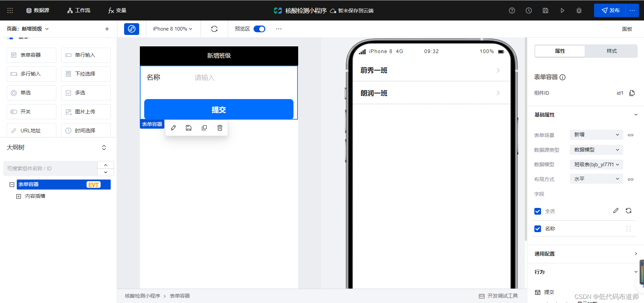Delete the form container with trash icon
Screen dimensions: 644x303
[220, 128]
